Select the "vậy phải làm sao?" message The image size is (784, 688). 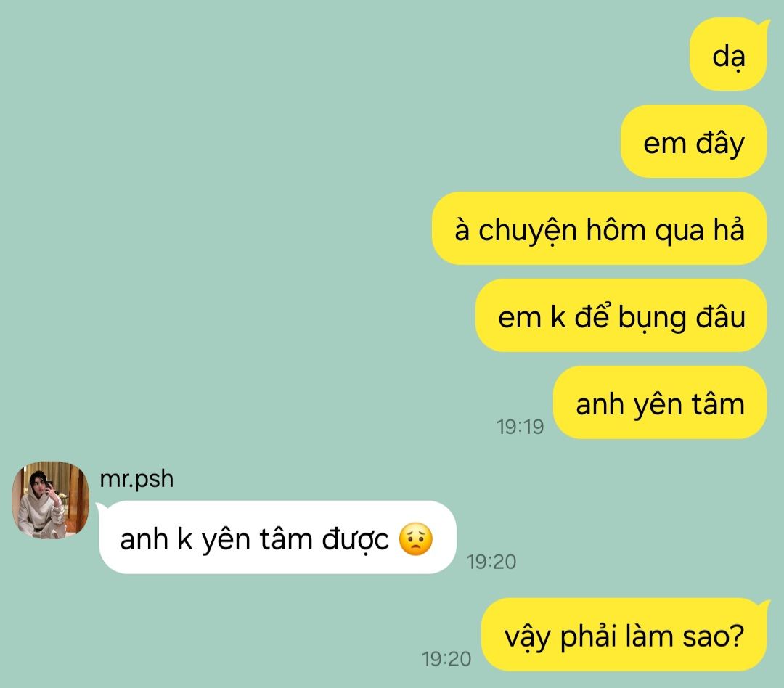(625, 634)
